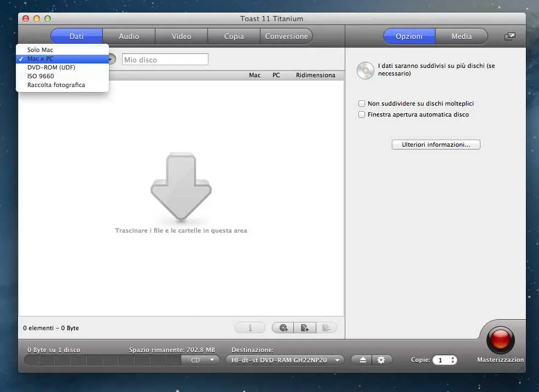The width and height of the screenshot is (539, 392).
Task: Enable Non suddividere su dischi molteplici
Action: [x=362, y=103]
